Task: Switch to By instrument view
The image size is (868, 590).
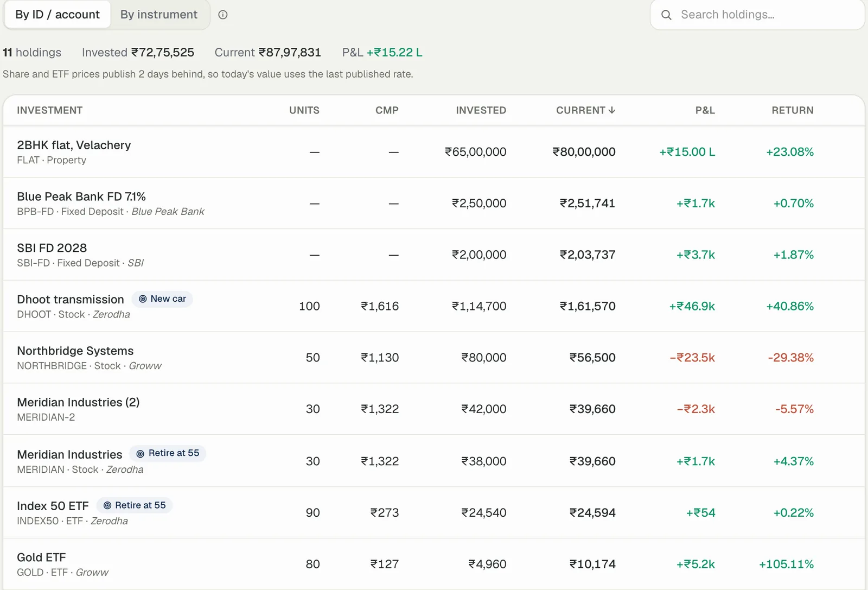Action: coord(159,15)
